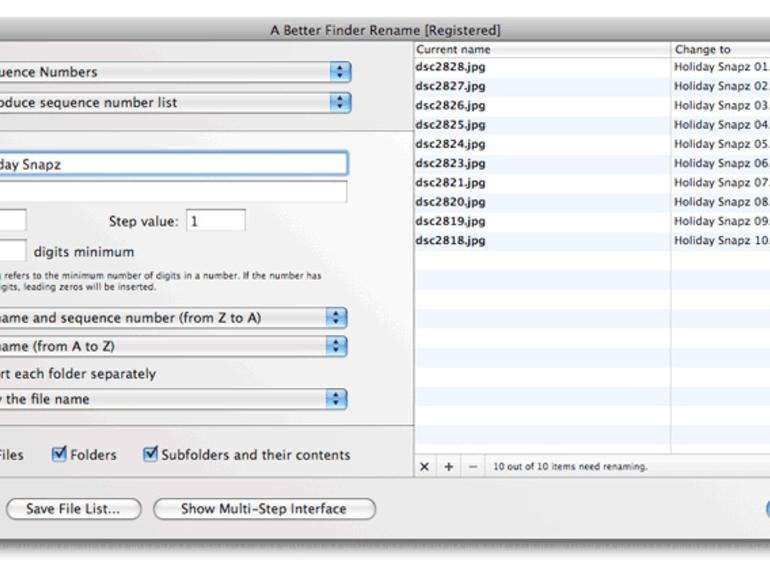
Task: Open the 'Produce sequence number list' dropdown
Action: click(175, 103)
